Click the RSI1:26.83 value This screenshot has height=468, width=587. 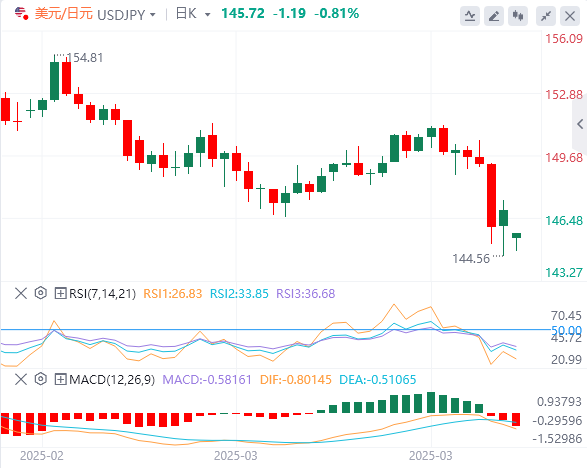coord(173,294)
